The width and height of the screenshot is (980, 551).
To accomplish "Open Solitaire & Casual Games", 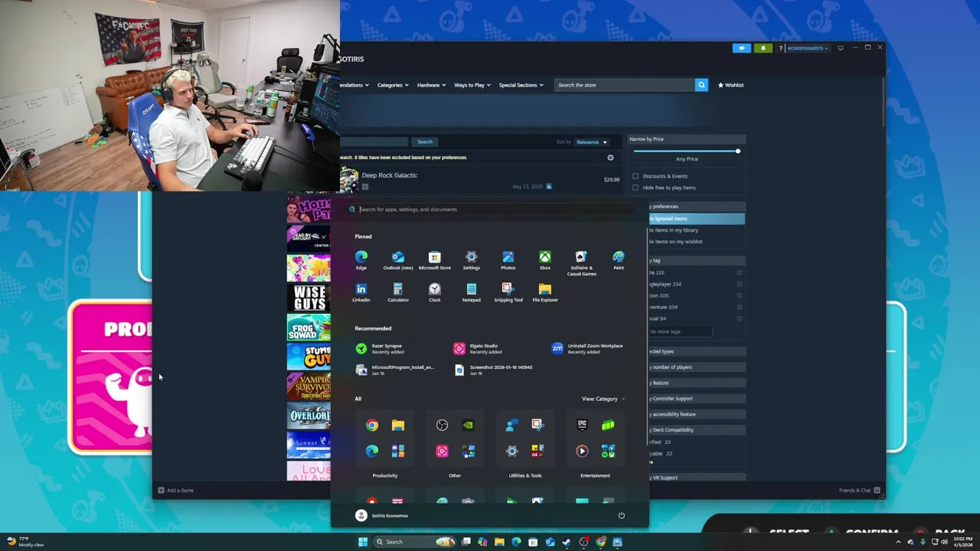I will pyautogui.click(x=581, y=262).
